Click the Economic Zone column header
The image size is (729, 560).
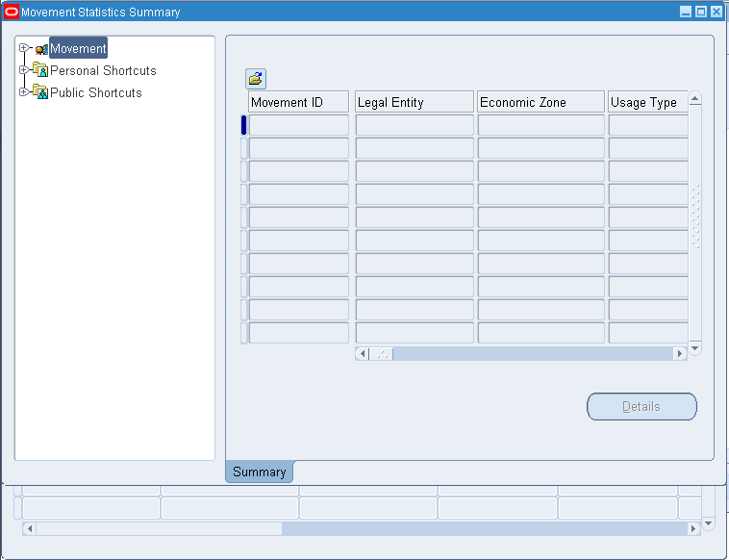click(541, 102)
